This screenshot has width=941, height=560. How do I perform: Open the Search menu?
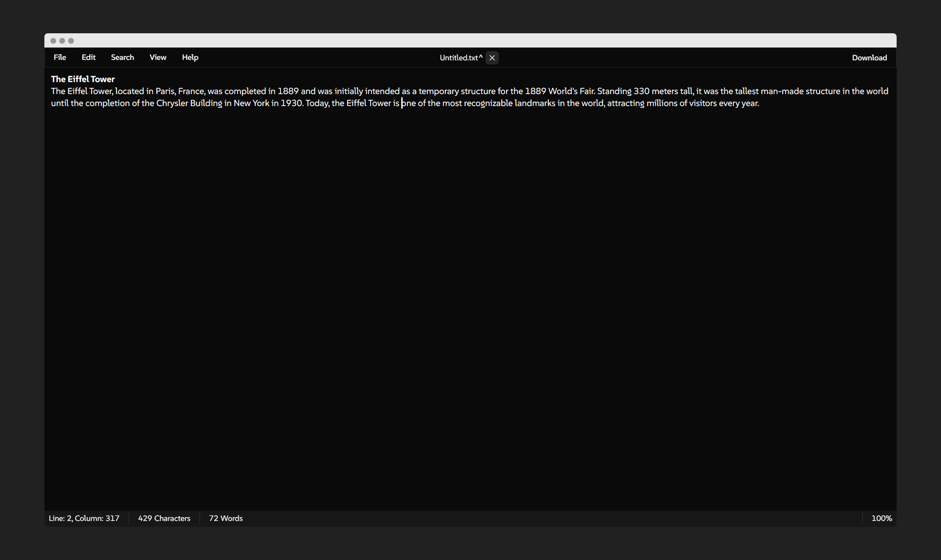coord(122,57)
